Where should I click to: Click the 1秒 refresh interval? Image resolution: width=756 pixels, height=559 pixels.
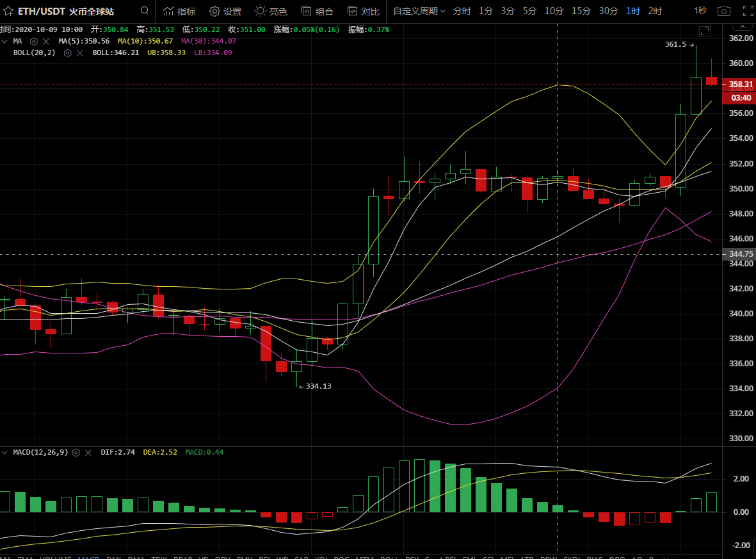tap(700, 11)
